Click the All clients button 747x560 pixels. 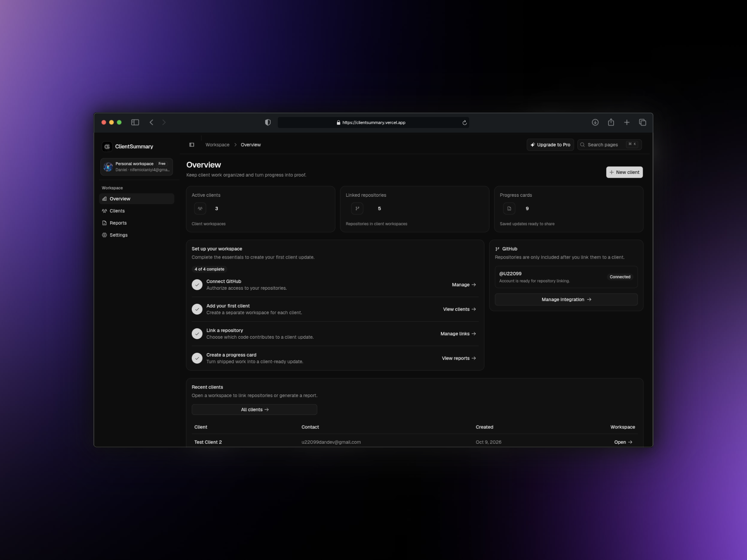254,409
